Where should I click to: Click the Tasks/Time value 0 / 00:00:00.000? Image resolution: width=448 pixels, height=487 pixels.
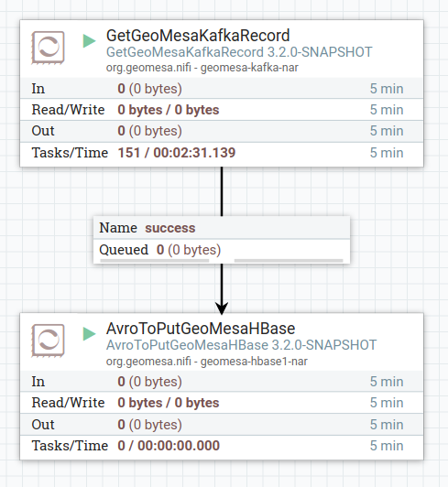pyautogui.click(x=169, y=446)
